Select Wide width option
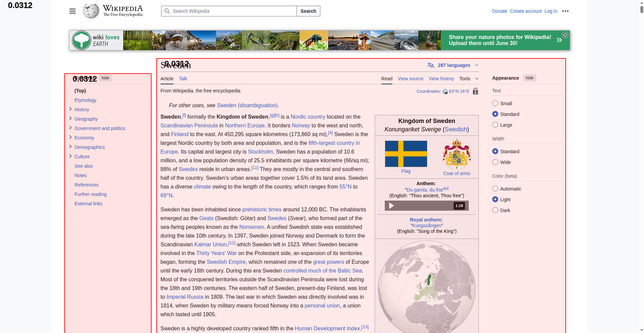The width and height of the screenshot is (644, 333). coord(495,162)
